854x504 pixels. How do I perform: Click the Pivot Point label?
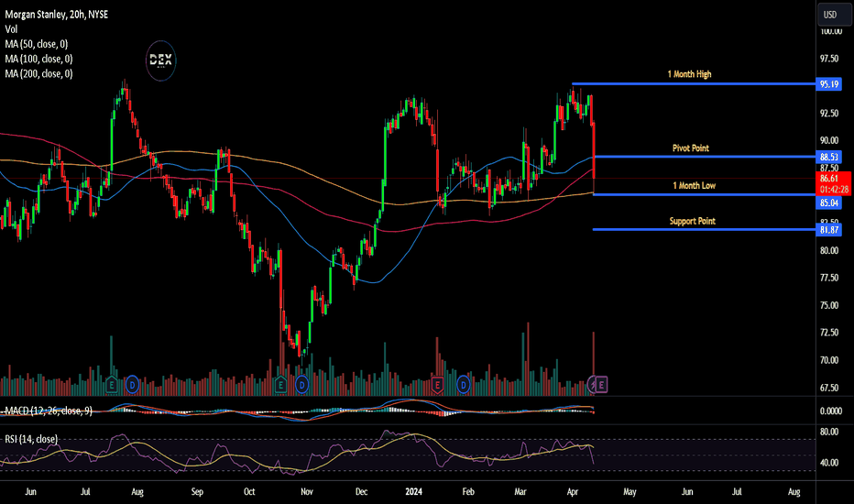coord(691,148)
